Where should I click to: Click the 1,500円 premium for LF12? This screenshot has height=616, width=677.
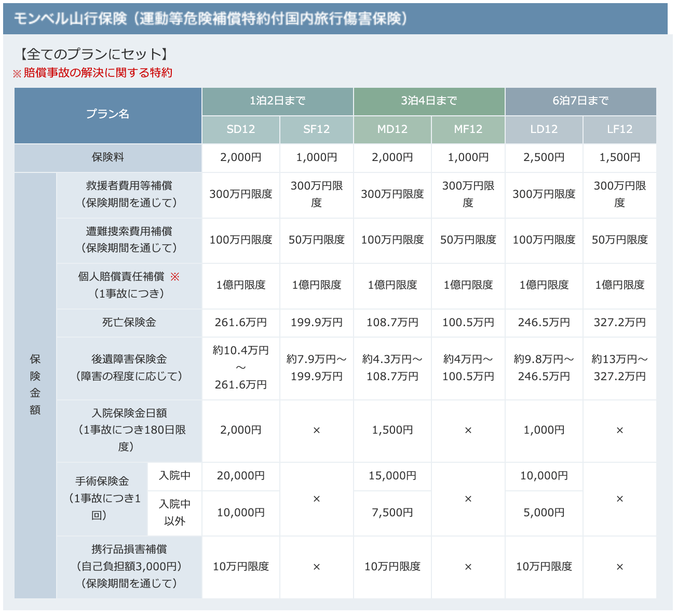[x=620, y=158]
